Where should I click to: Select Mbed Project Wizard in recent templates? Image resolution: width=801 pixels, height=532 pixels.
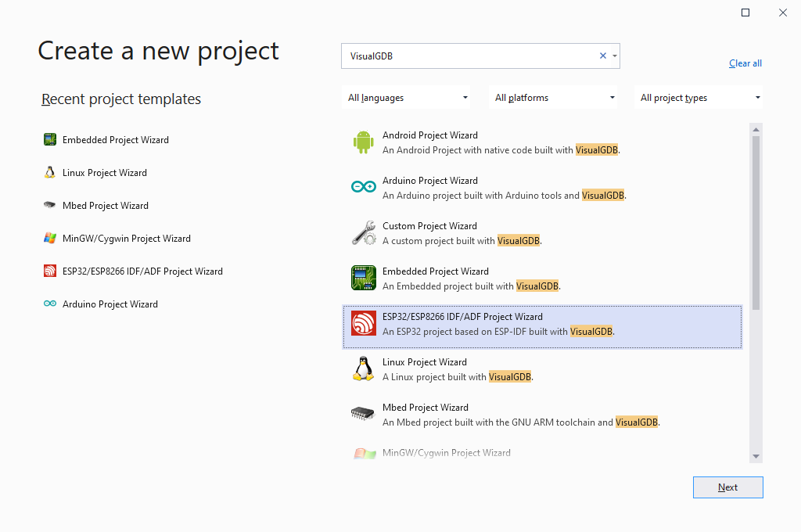pos(105,206)
